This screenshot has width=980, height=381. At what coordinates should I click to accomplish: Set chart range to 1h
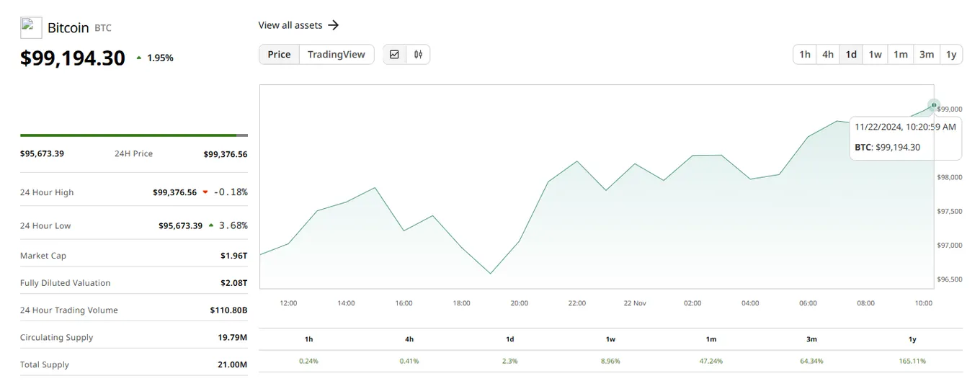(x=805, y=54)
